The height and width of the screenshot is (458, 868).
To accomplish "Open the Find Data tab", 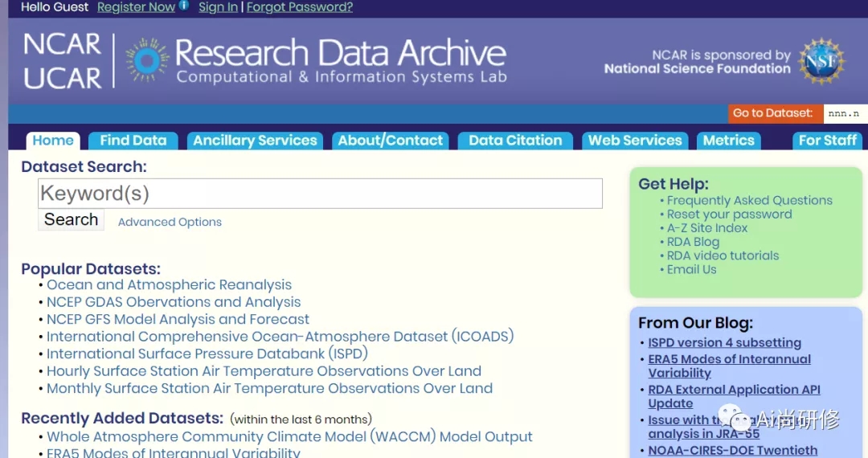I will (133, 141).
